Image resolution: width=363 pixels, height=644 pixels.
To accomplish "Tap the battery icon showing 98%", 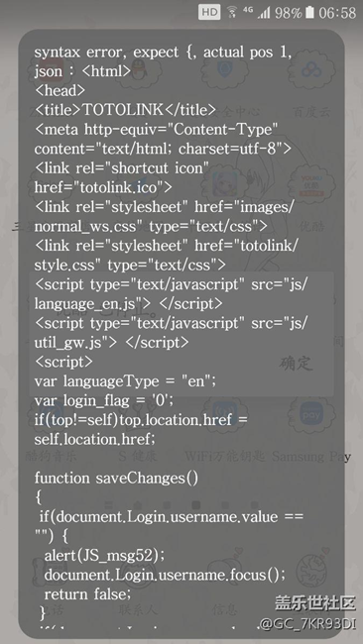I will pos(310,12).
